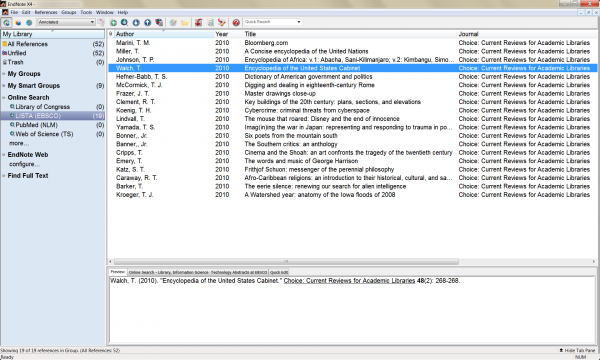
Task: Sort references by the Title column header
Action: [350, 34]
